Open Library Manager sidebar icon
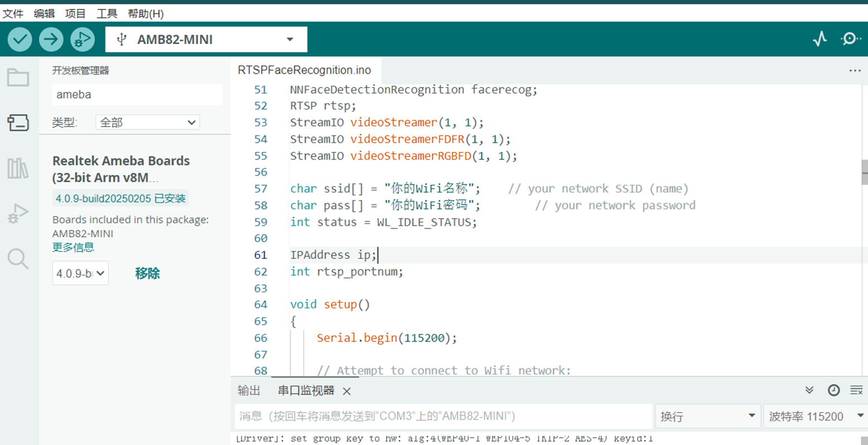 pyautogui.click(x=18, y=168)
